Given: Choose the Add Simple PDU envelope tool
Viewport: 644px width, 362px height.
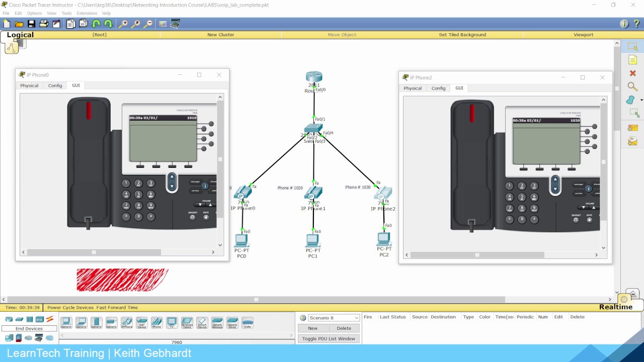Looking at the screenshot, I should pos(632,128).
